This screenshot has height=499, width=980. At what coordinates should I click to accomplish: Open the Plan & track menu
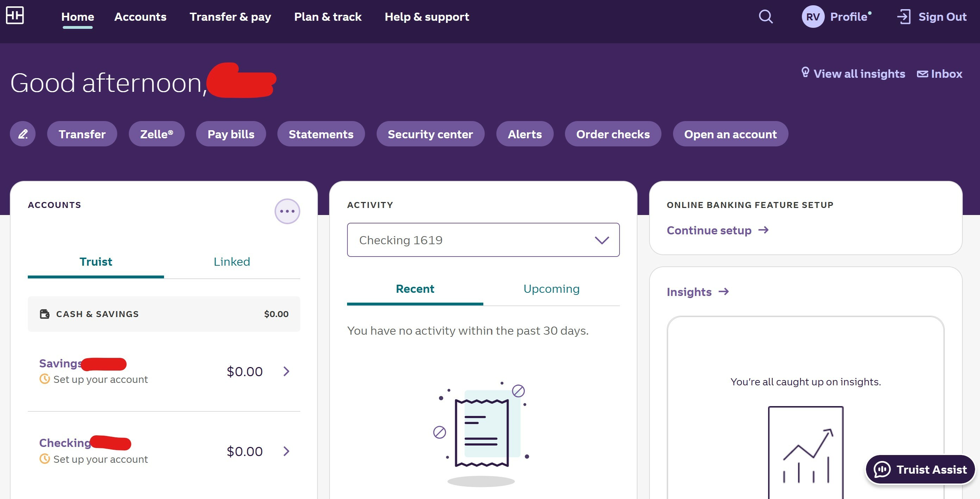328,17
